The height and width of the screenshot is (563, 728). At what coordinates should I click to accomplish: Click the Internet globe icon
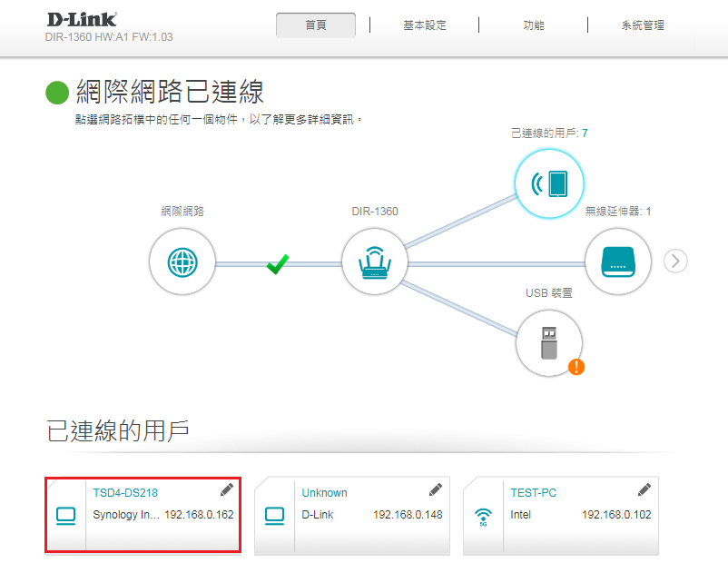tap(182, 262)
